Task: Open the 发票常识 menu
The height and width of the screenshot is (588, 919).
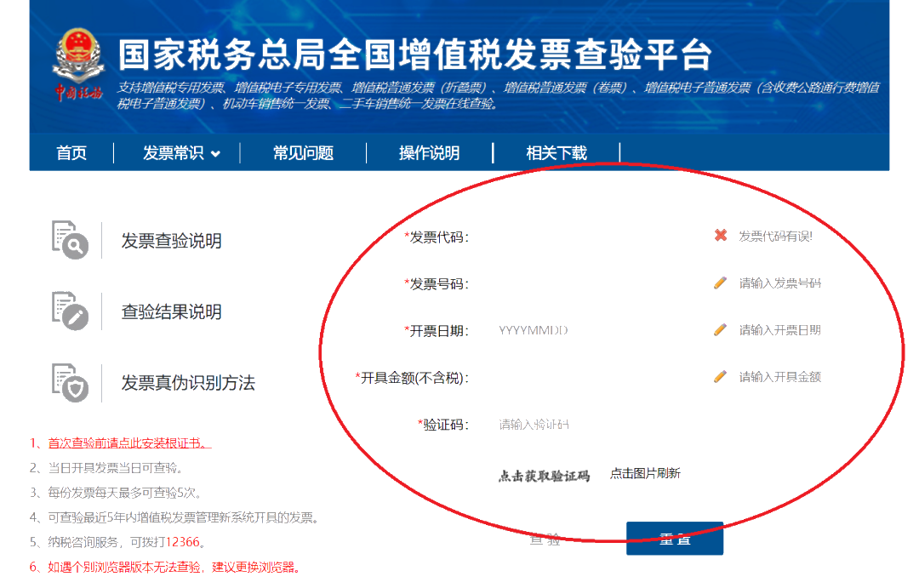Action: (x=174, y=153)
